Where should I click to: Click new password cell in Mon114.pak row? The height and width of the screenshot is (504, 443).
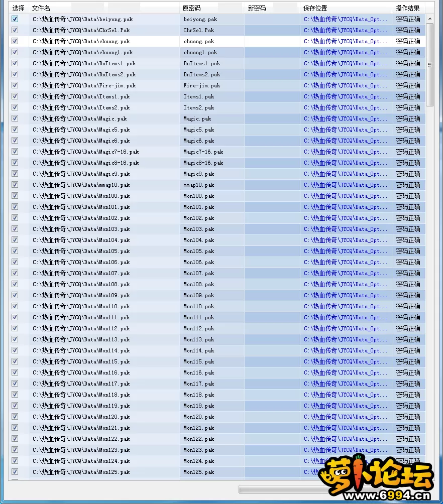coord(273,350)
